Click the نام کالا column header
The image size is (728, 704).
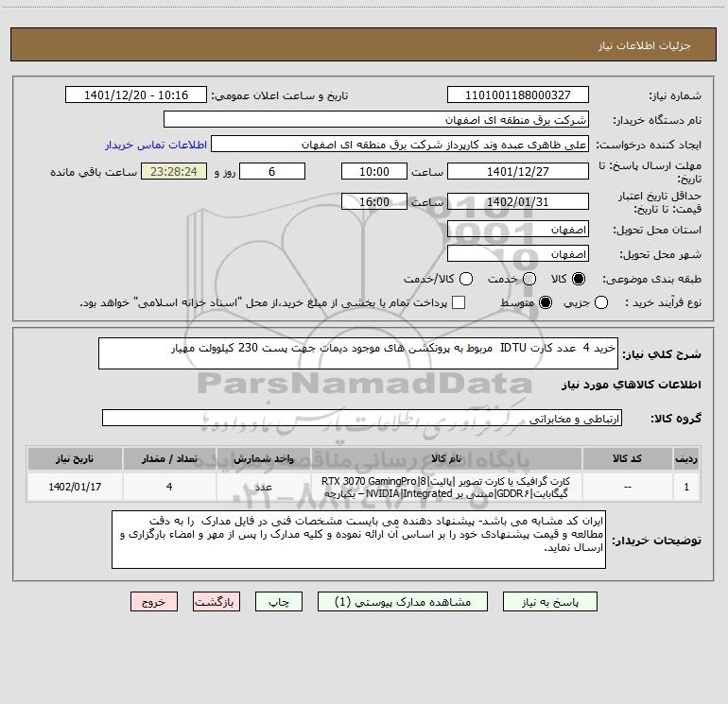(x=446, y=459)
